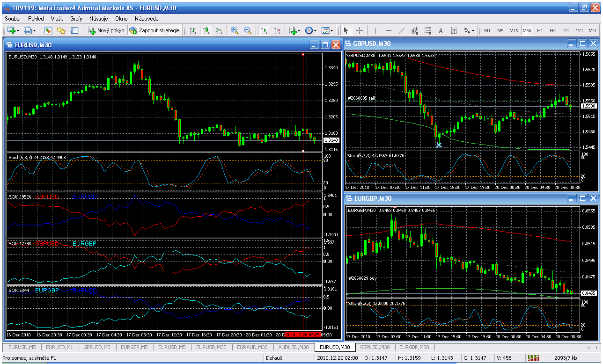Screen dimensions: 603x364
Task: Toggle chart auto scroll
Action: pyautogui.click(x=264, y=30)
